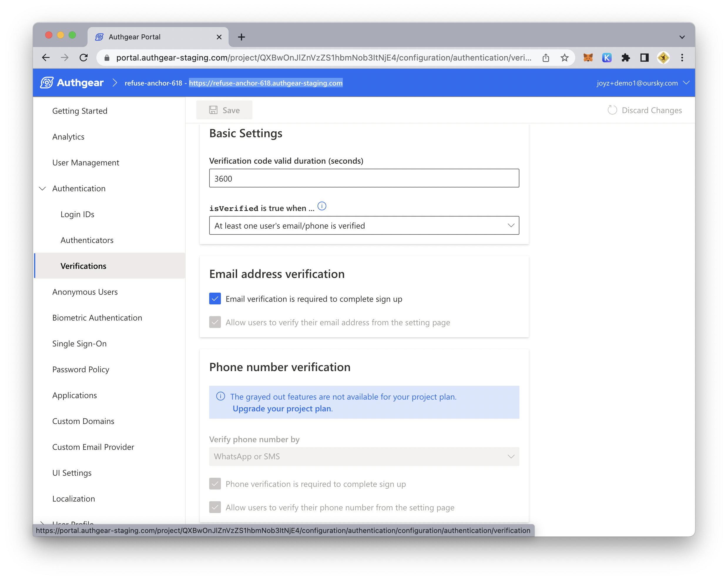Open the browser Extensions puzzle icon
This screenshot has height=580, width=728.
tap(625, 58)
